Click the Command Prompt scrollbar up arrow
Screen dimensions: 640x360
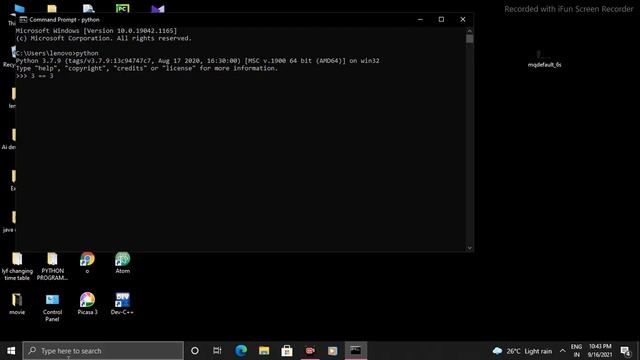470,31
